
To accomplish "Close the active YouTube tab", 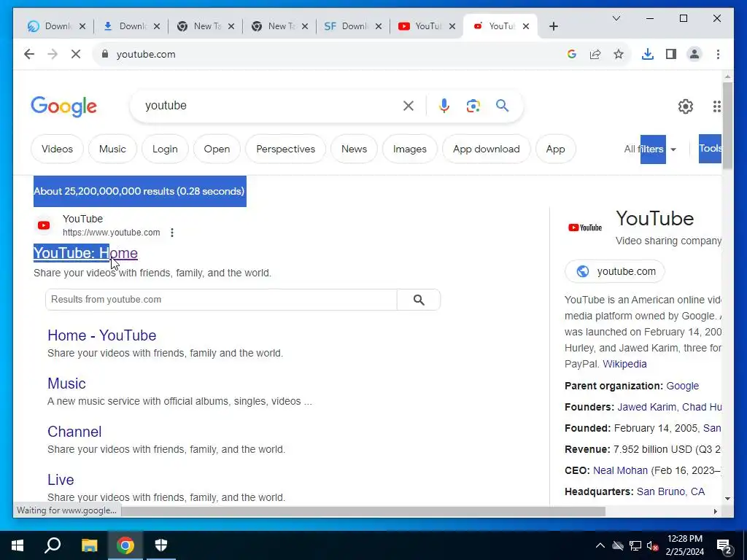I will click(526, 26).
